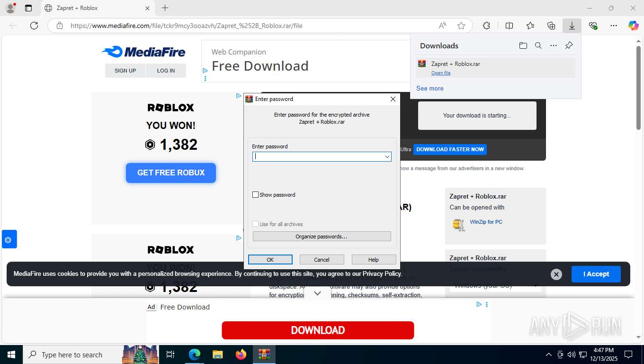
Task: Click See more in Downloads
Action: 430,88
